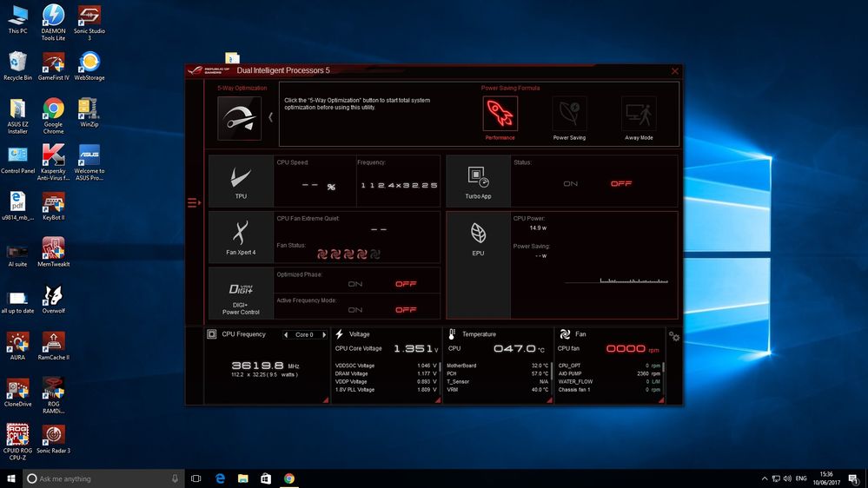Open WebStorage desktop icon
This screenshot has height=488, width=868.
89,66
